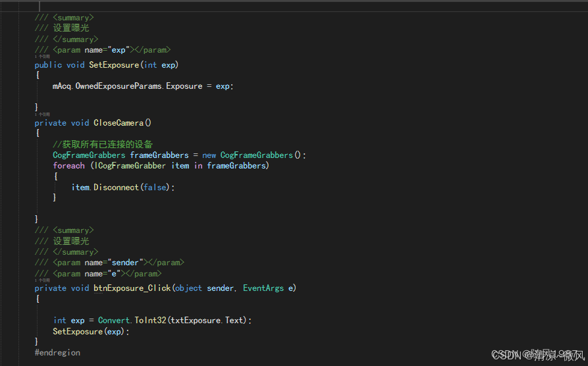This screenshot has width=588, height=366.
Task: Click the param name="sender" comment line
Action: click(109, 263)
